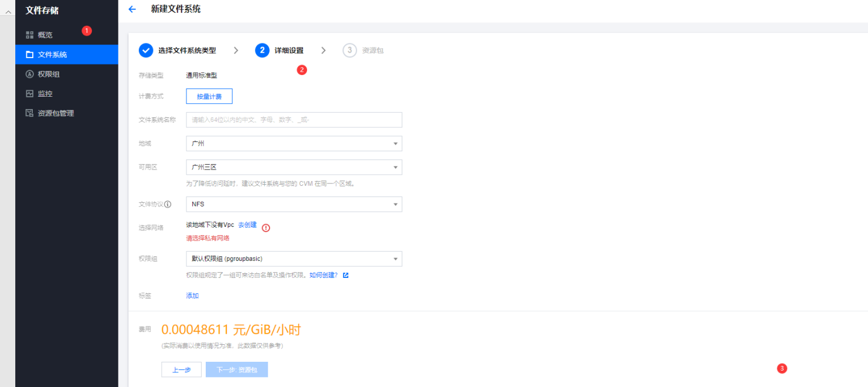
Task: Click the 如何创建? help link
Action: [x=324, y=275]
